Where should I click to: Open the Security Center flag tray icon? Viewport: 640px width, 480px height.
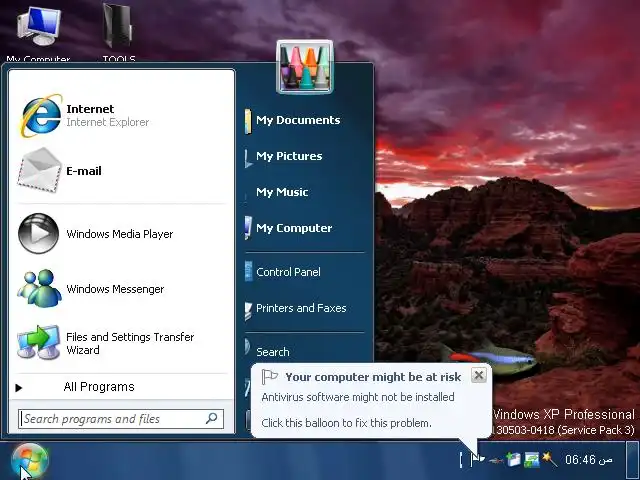click(477, 460)
